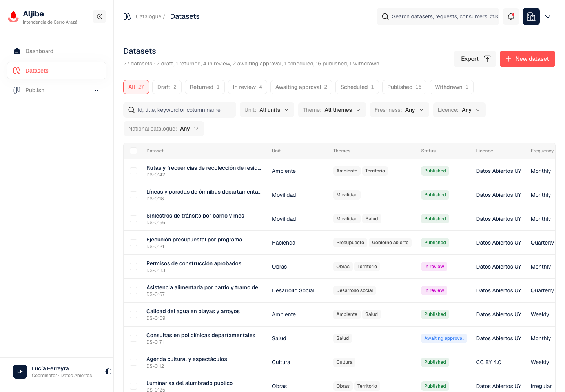Show In review datasets tab
Image resolution: width=565 pixels, height=392 pixels.
point(248,87)
